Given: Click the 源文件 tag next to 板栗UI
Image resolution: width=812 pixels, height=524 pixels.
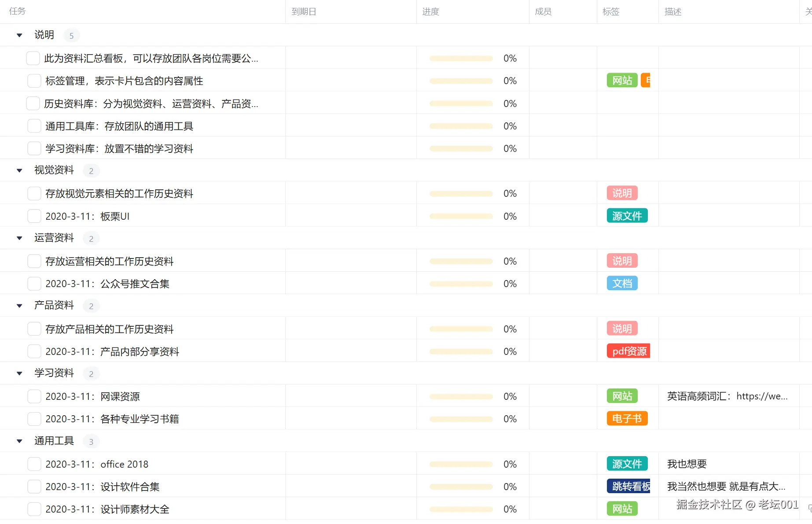Looking at the screenshot, I should pyautogui.click(x=627, y=216).
